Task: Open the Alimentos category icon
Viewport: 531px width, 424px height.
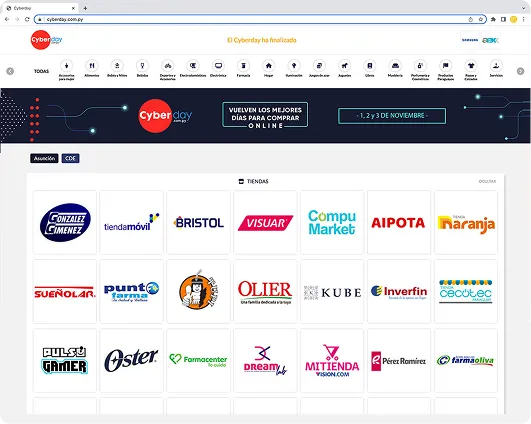Action: (x=92, y=66)
